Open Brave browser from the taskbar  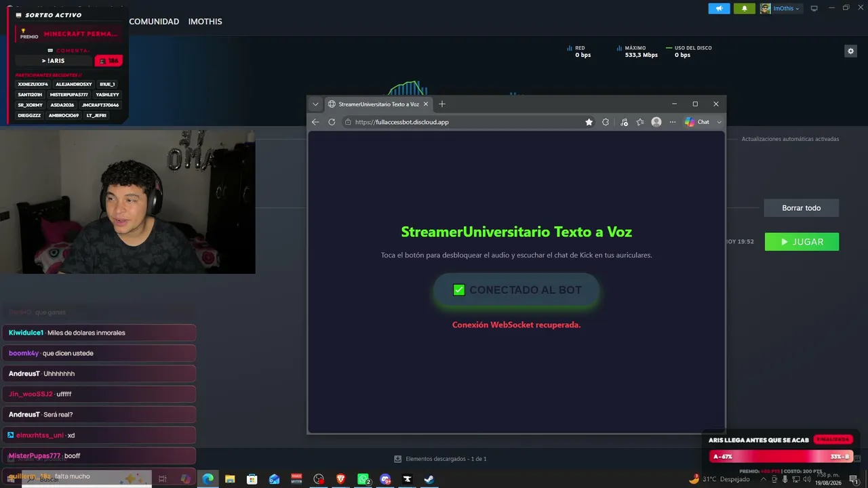(340, 479)
